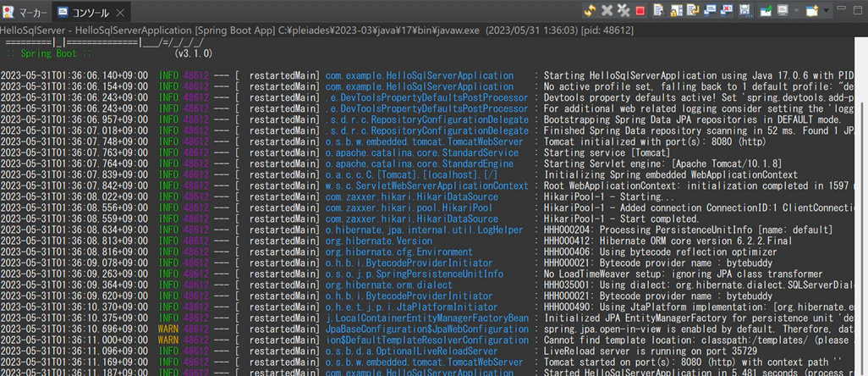Viewport: 868px width, 376px height.
Task: Switch to the マーカー tab
Action: pyautogui.click(x=26, y=12)
